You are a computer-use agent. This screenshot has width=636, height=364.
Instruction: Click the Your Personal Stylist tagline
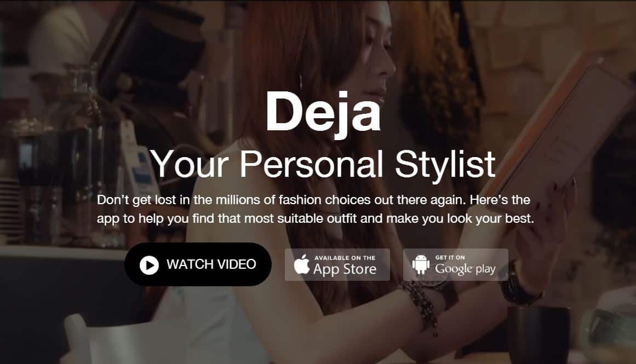pyautogui.click(x=323, y=164)
